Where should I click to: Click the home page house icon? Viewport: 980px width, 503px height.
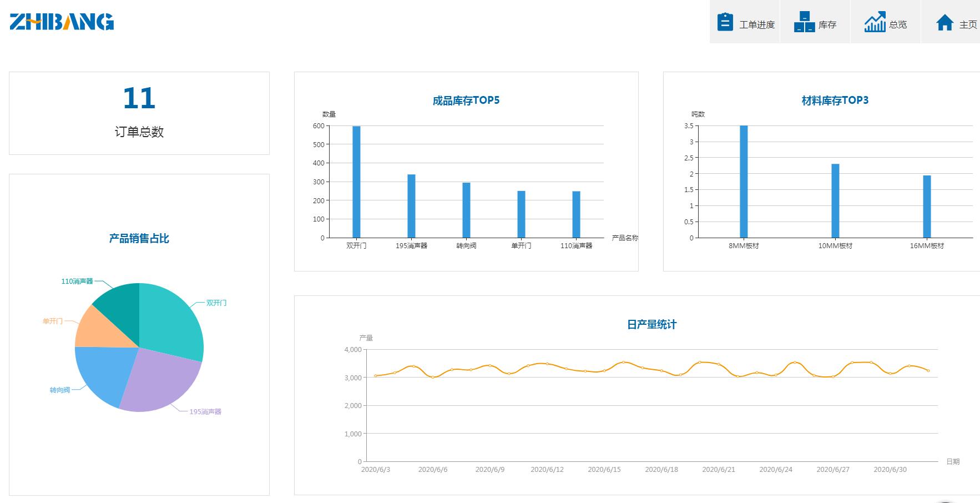pos(944,22)
